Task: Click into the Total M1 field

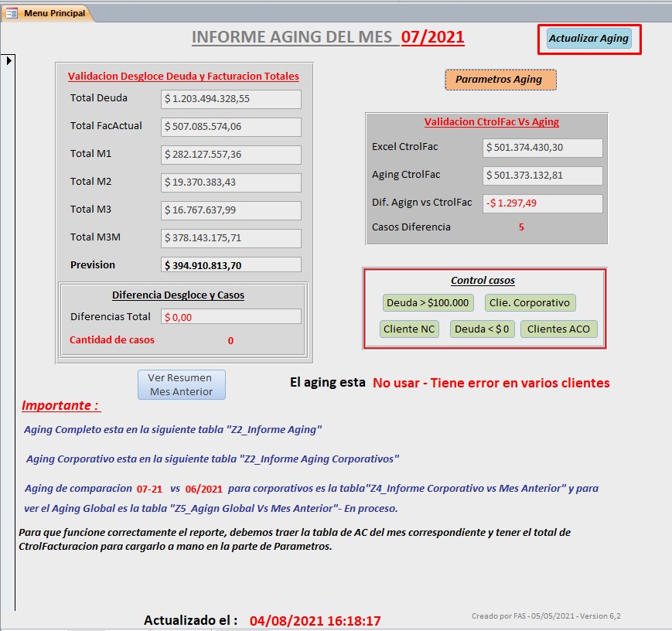Action: [230, 155]
